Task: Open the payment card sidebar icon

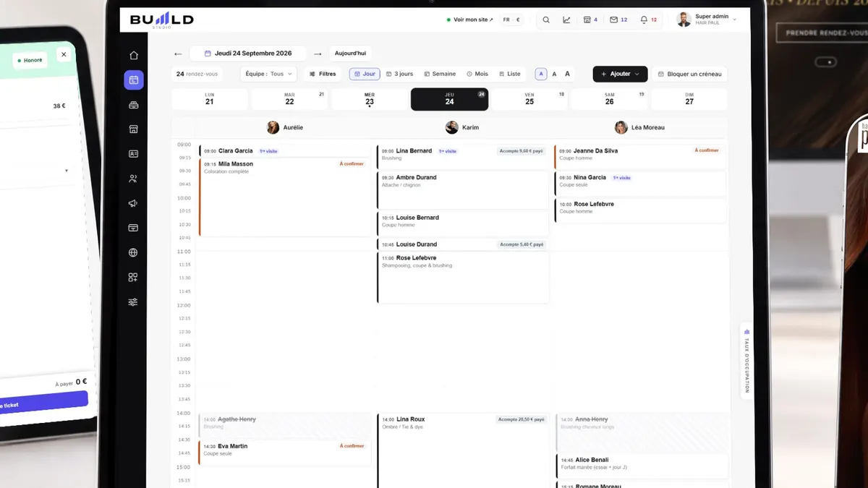Action: coord(133,228)
